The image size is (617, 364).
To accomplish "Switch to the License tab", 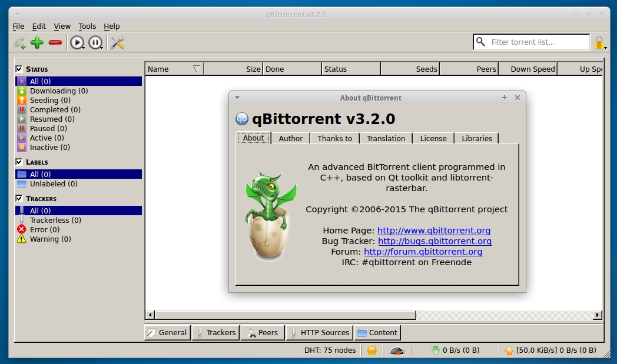I will point(433,138).
